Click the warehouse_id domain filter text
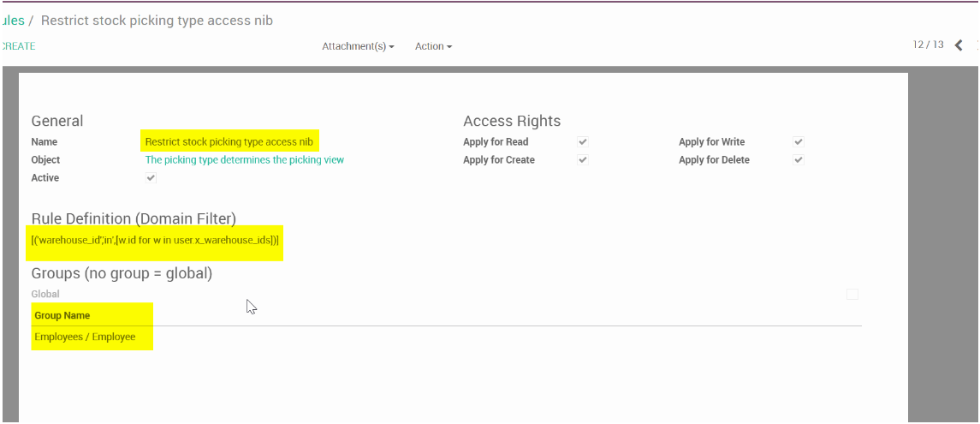 point(155,241)
